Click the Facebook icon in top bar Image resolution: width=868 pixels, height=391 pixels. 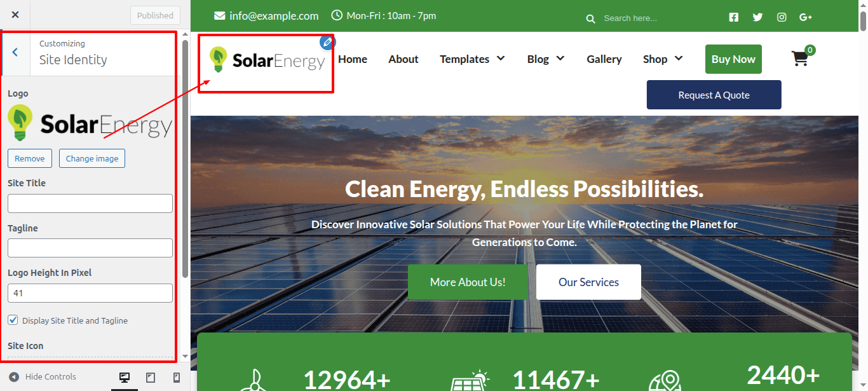point(734,18)
